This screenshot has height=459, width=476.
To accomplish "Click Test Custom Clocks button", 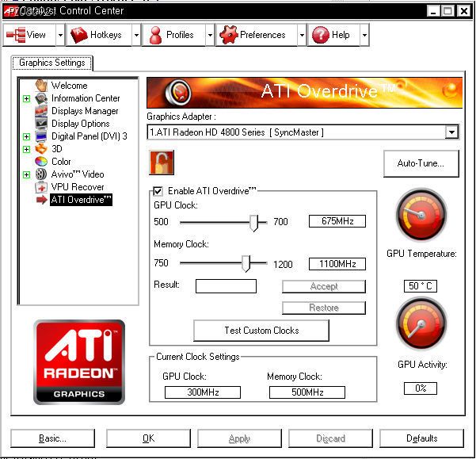I will click(261, 331).
